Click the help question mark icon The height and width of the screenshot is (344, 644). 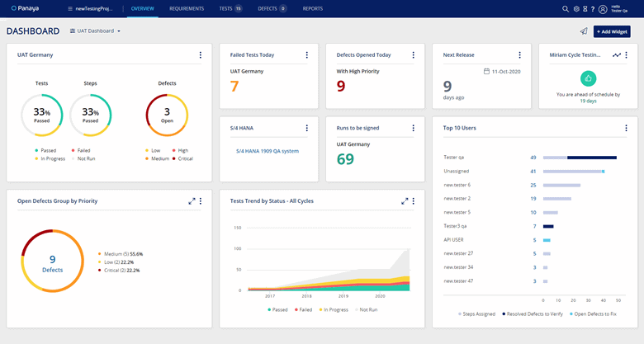593,9
